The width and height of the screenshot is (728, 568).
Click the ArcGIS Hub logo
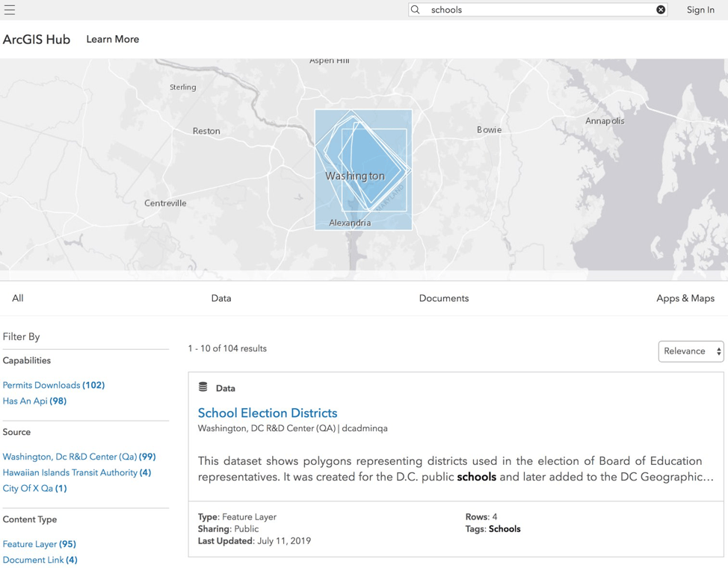[x=37, y=39]
